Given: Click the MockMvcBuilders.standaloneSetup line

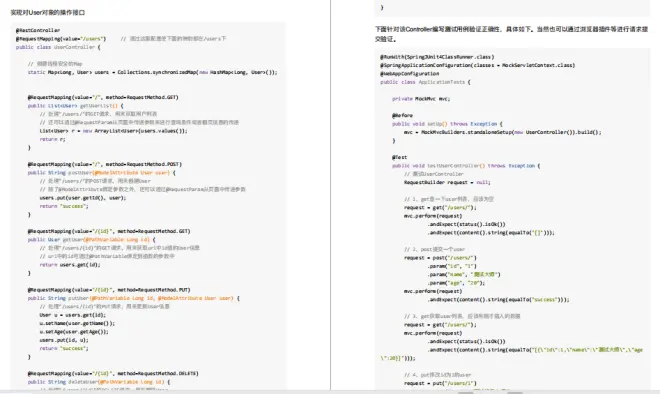Looking at the screenshot, I should [x=503, y=132].
